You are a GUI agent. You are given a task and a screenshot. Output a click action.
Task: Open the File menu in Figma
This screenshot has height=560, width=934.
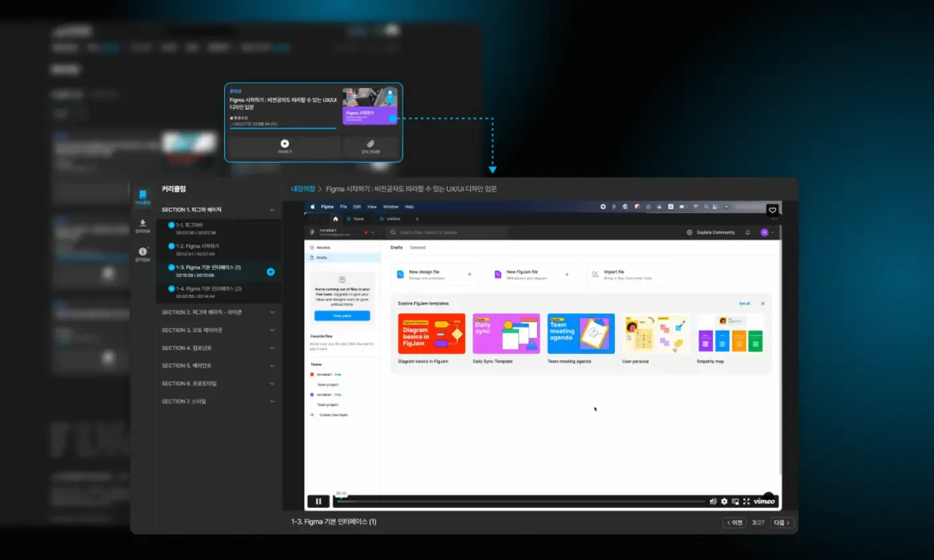tap(343, 207)
